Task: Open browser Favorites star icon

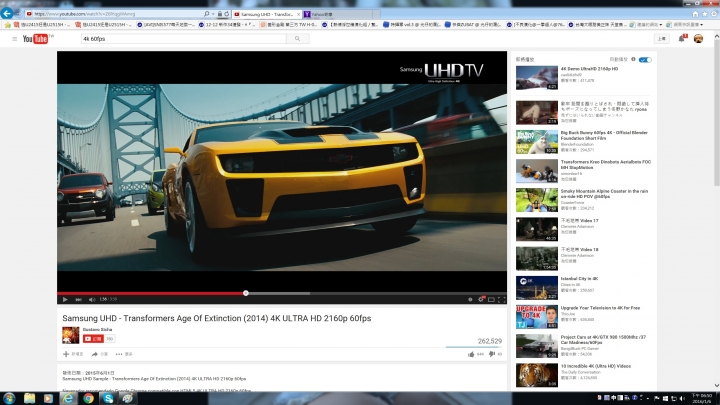Action: 704,14
